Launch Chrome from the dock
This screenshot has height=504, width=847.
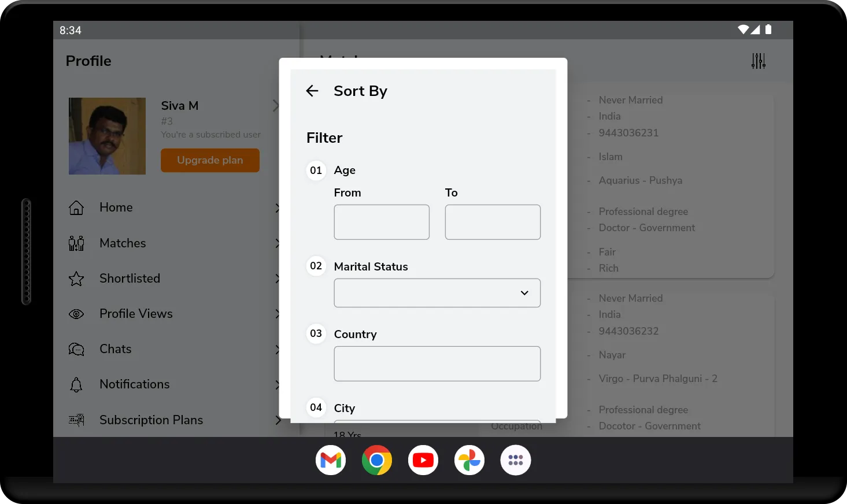tap(377, 460)
